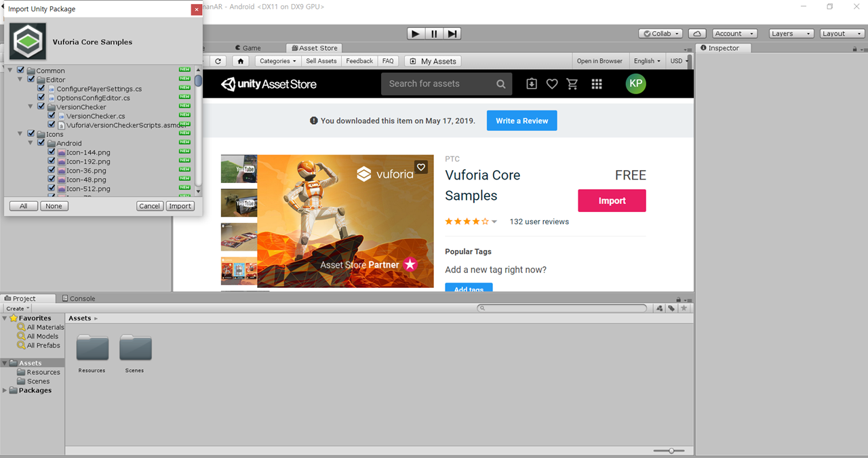868x458 pixels.
Task: Click the KP user avatar
Action: [x=635, y=83]
